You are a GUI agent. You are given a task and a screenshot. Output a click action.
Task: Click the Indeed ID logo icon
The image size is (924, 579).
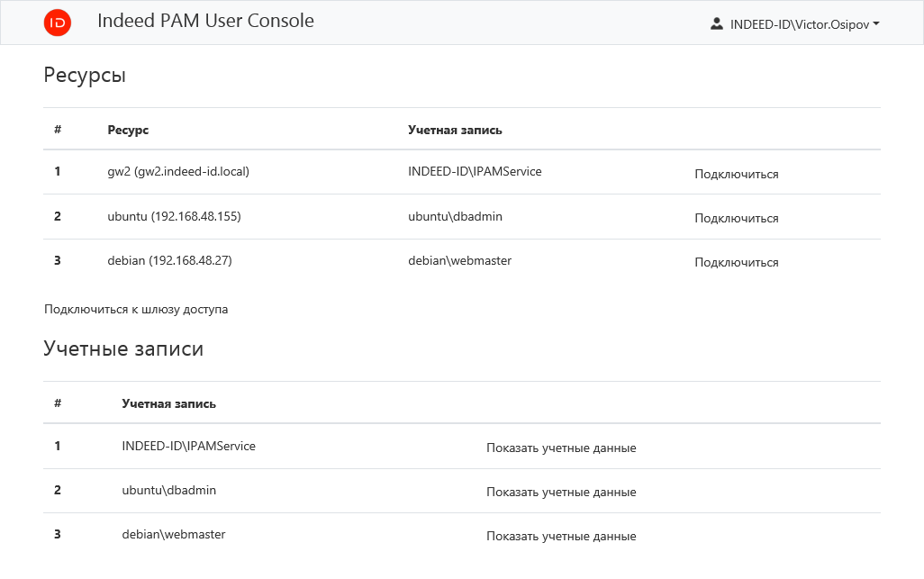[58, 23]
